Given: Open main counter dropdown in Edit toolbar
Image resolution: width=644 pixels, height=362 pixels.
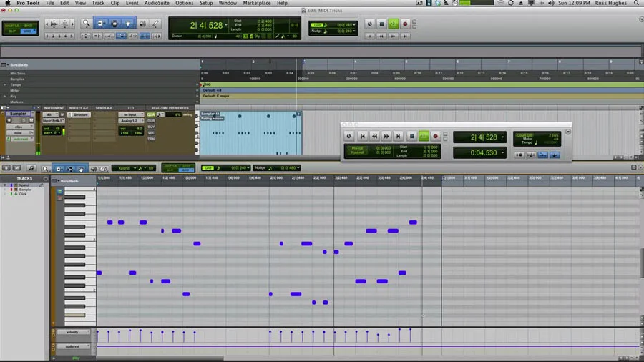Looking at the screenshot, I should [x=226, y=26].
